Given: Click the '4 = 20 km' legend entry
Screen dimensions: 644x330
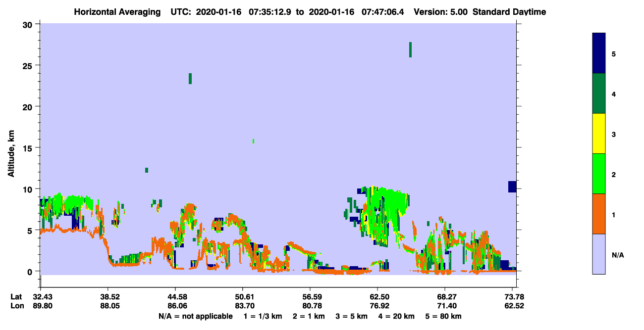Looking at the screenshot, I should 396,316.
